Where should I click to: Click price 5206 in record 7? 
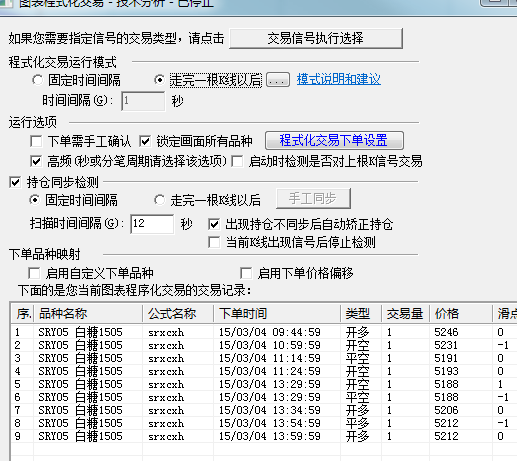coord(446,410)
